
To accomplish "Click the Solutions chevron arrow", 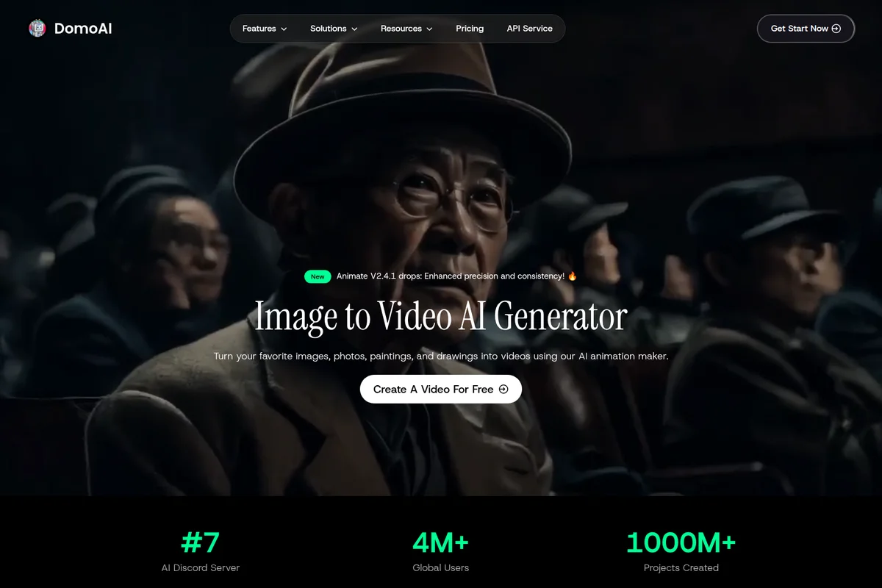I will (354, 29).
